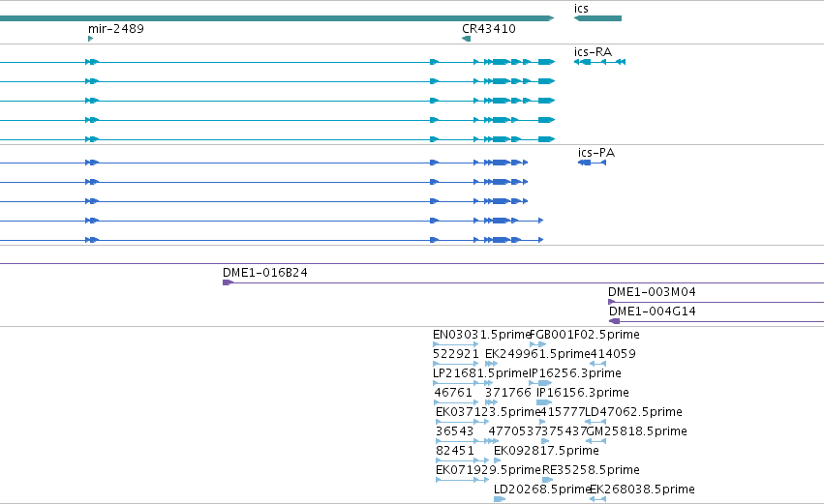This screenshot has width=824, height=504.
Task: Open the mir-2489 gene label
Action: [116, 28]
